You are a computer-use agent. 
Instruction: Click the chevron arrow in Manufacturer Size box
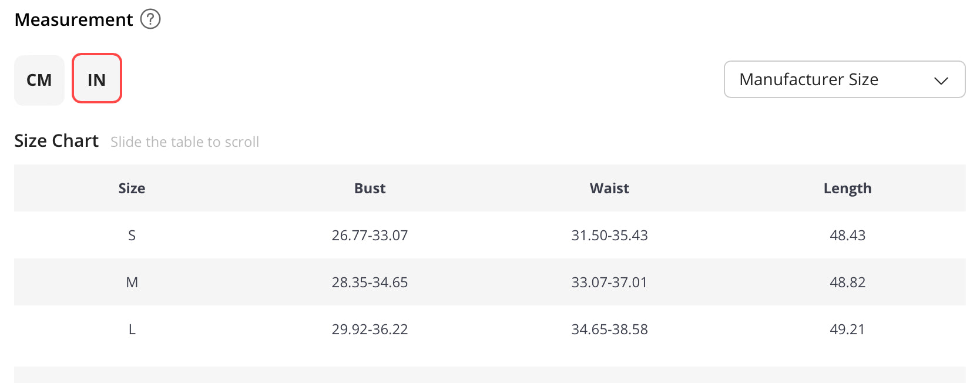click(941, 80)
